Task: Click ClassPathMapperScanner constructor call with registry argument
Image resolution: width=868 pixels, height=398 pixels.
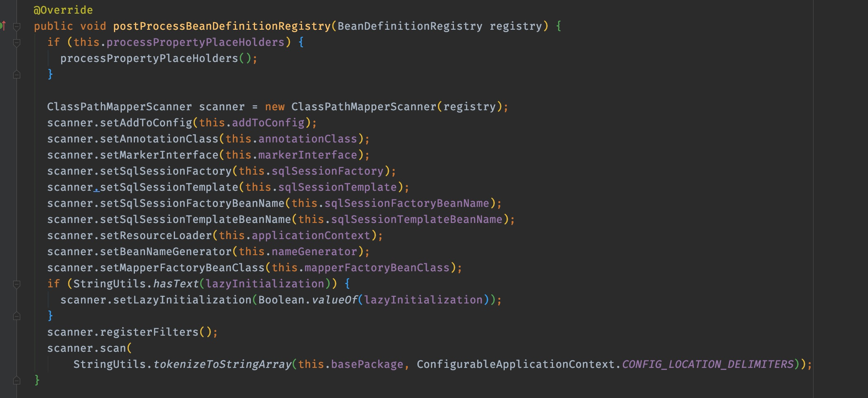Action: point(397,107)
